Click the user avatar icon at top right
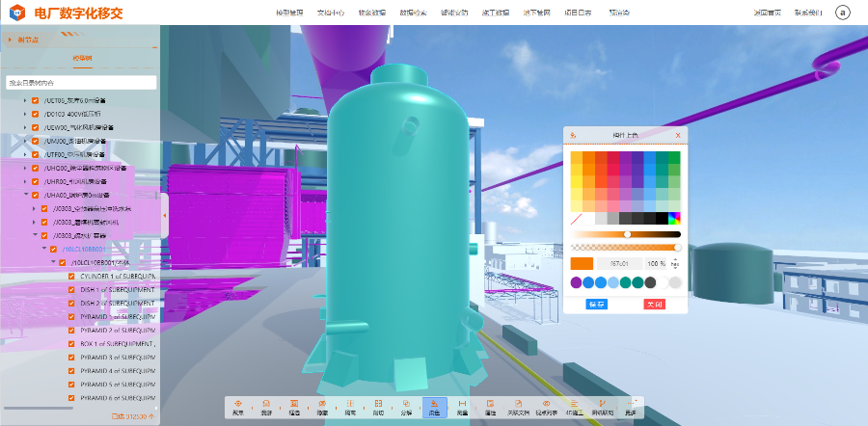This screenshot has width=868, height=426. 842,13
